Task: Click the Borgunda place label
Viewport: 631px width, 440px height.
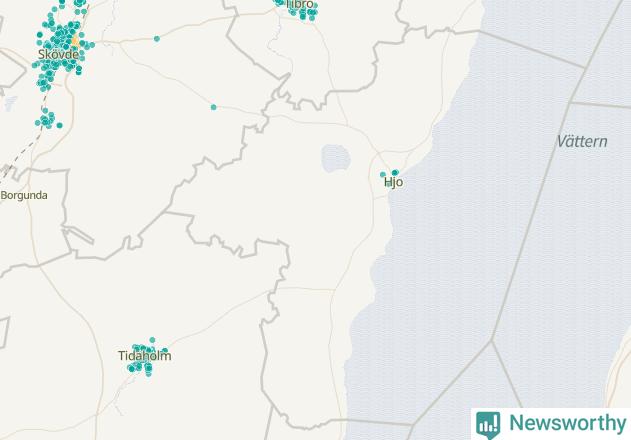Action: (x=24, y=196)
